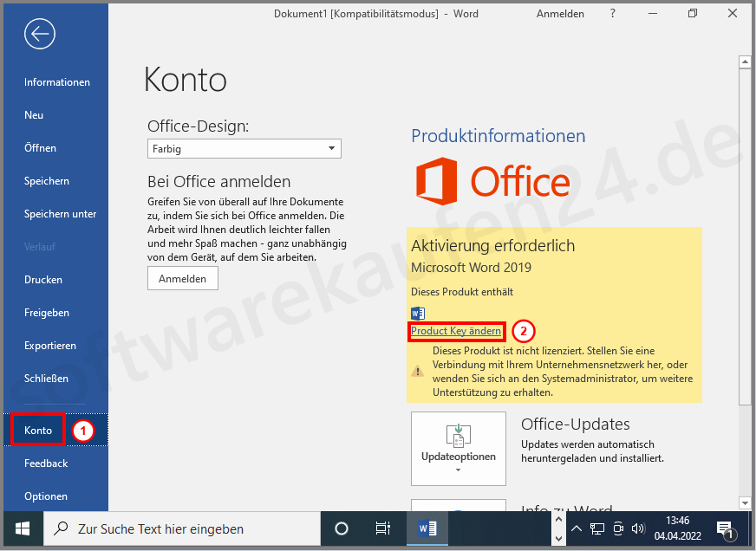Image resolution: width=756 pixels, height=551 pixels.
Task: Click the back arrow in the sidebar
Action: pyautogui.click(x=41, y=34)
